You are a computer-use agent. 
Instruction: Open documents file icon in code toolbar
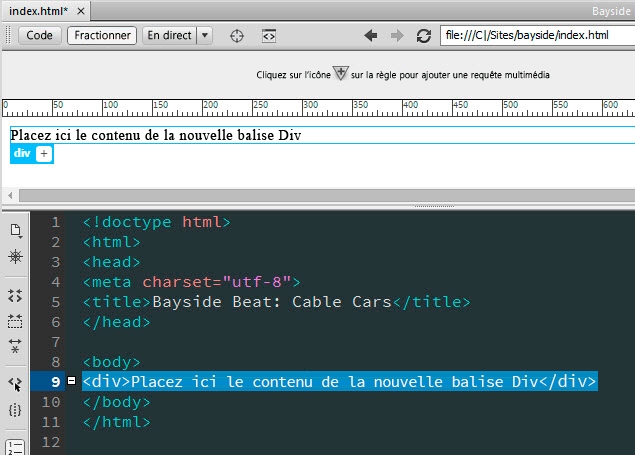[15, 230]
